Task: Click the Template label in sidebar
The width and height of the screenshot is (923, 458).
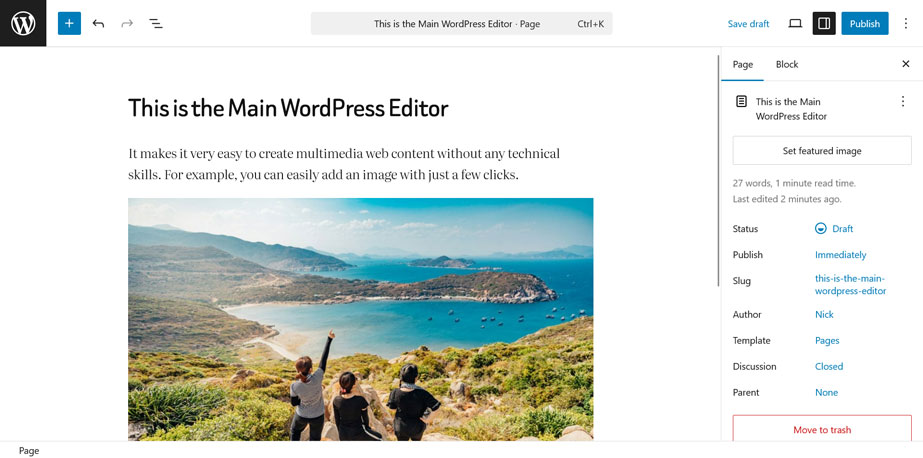Action: (751, 340)
